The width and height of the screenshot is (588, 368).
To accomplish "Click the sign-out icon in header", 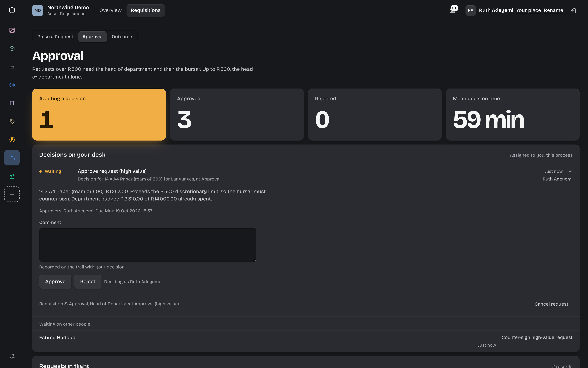I will 573,11.
